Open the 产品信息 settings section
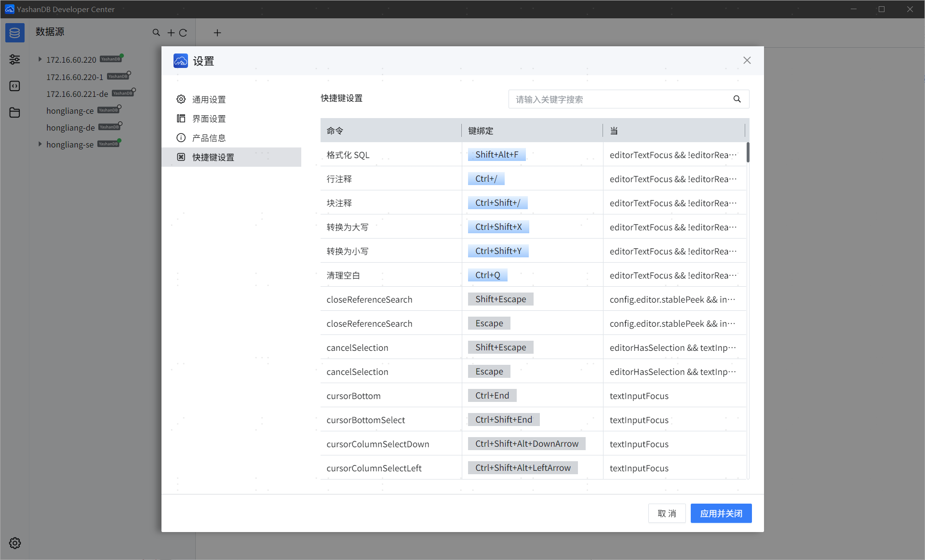Viewport: 925px width, 560px height. pos(209,138)
